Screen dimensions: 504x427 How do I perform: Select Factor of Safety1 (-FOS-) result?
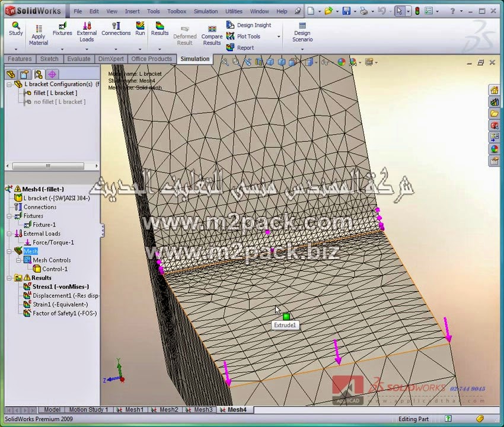point(60,313)
